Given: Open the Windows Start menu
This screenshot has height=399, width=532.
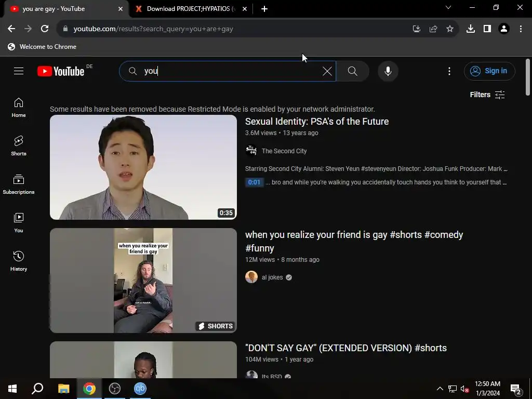Looking at the screenshot, I should tap(12, 389).
